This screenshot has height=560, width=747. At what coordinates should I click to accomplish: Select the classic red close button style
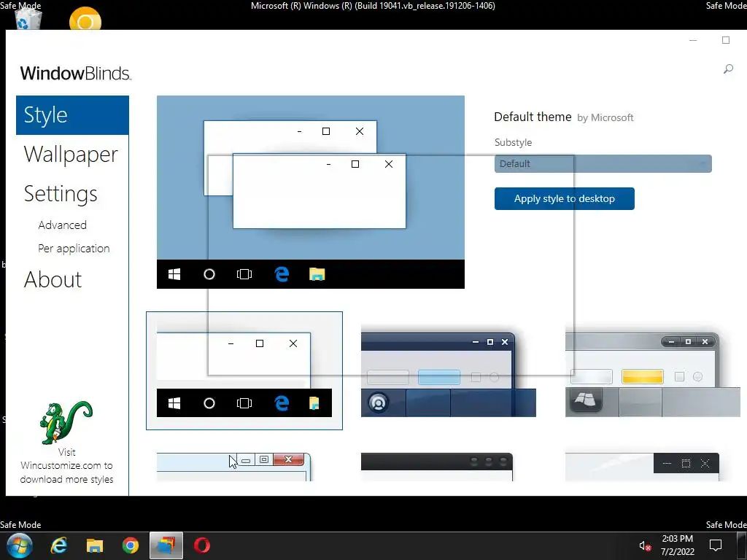coord(234,467)
